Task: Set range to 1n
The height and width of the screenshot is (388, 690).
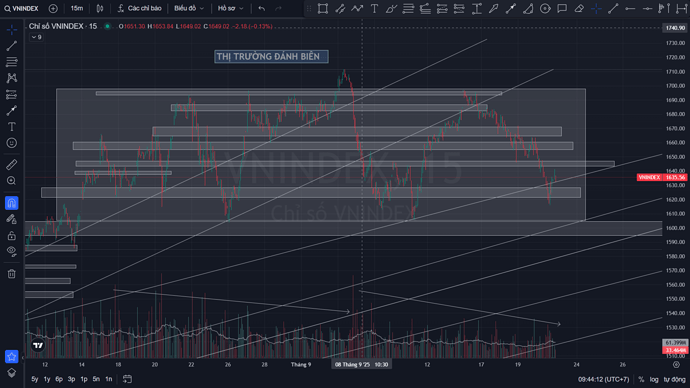Action: (x=108, y=379)
